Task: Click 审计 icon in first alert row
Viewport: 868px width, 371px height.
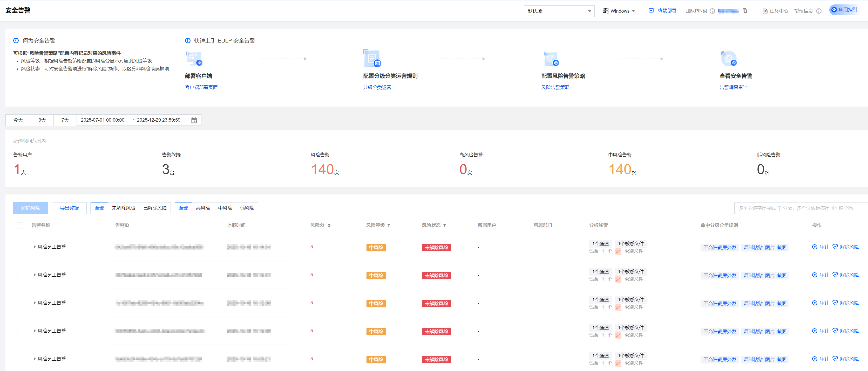Action: click(815, 247)
